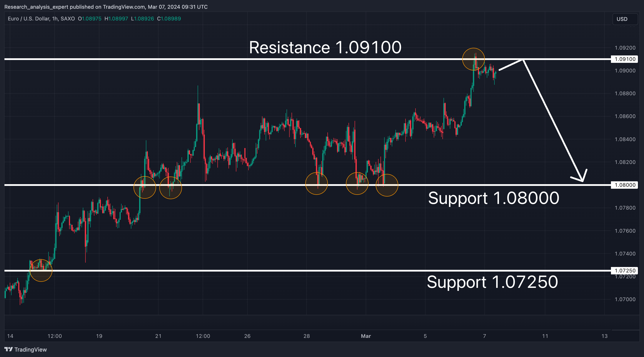Click the 5 date on time axis
644x357 pixels.
pyautogui.click(x=425, y=336)
